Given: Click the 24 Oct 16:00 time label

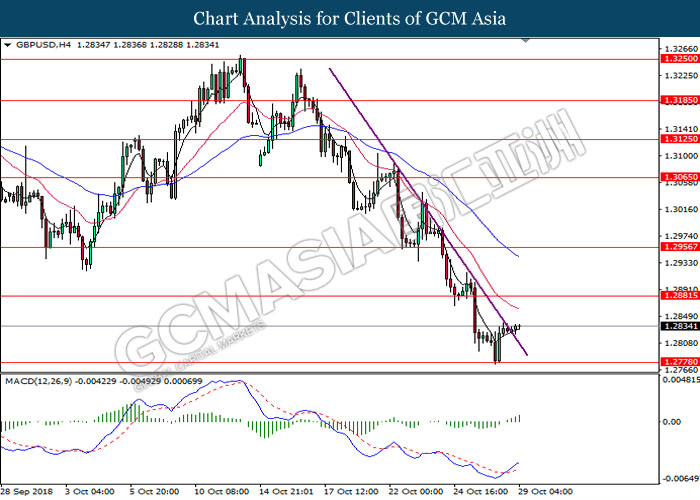Looking at the screenshot, I should [x=481, y=492].
